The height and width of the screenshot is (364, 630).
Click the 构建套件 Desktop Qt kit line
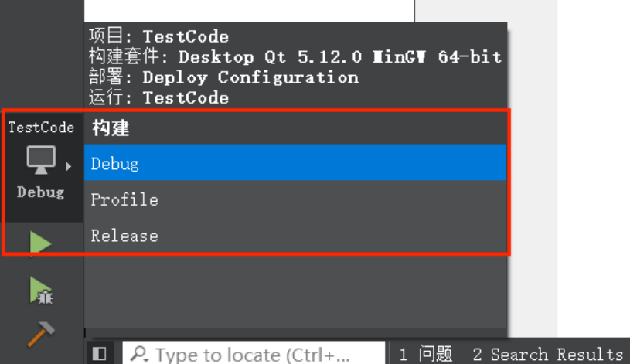pos(295,56)
